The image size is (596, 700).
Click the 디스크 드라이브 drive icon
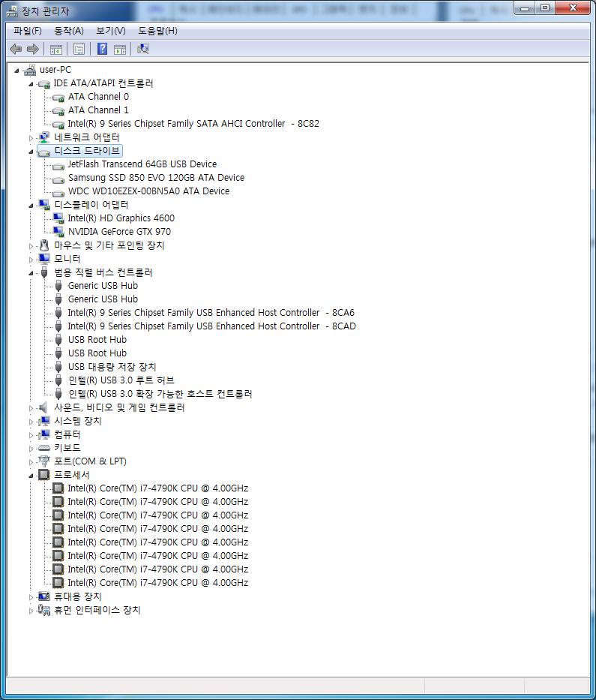43,152
